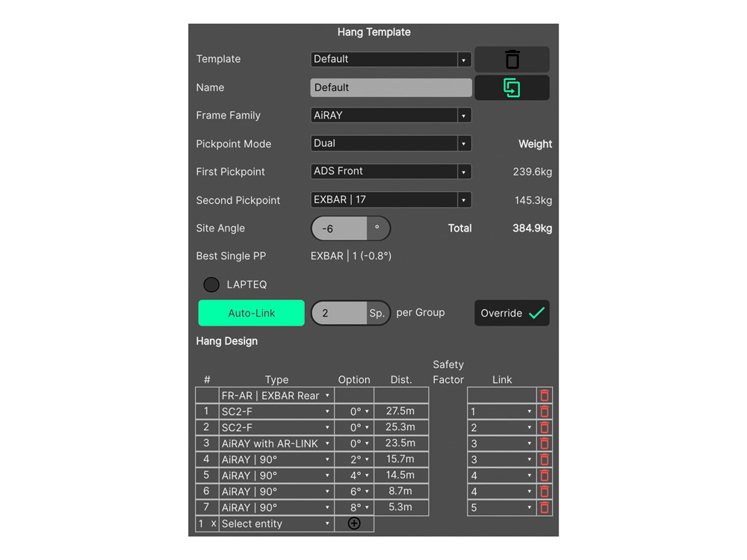Click the 145.3kg second pickpoint weight
The width and height of the screenshot is (747, 560).
coord(533,200)
